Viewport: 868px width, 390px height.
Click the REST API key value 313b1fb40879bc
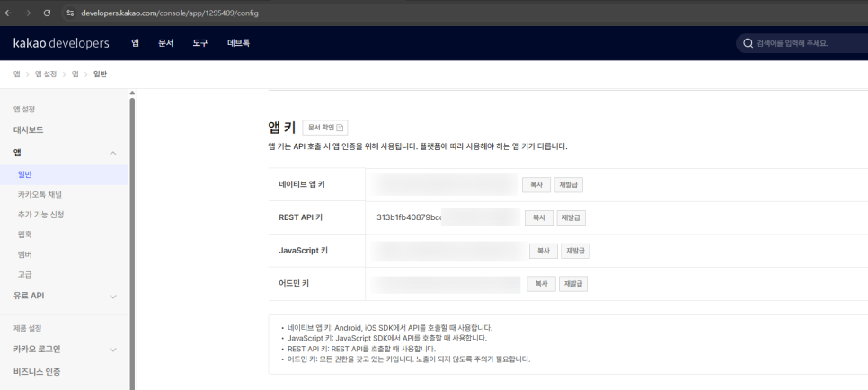[x=409, y=217]
